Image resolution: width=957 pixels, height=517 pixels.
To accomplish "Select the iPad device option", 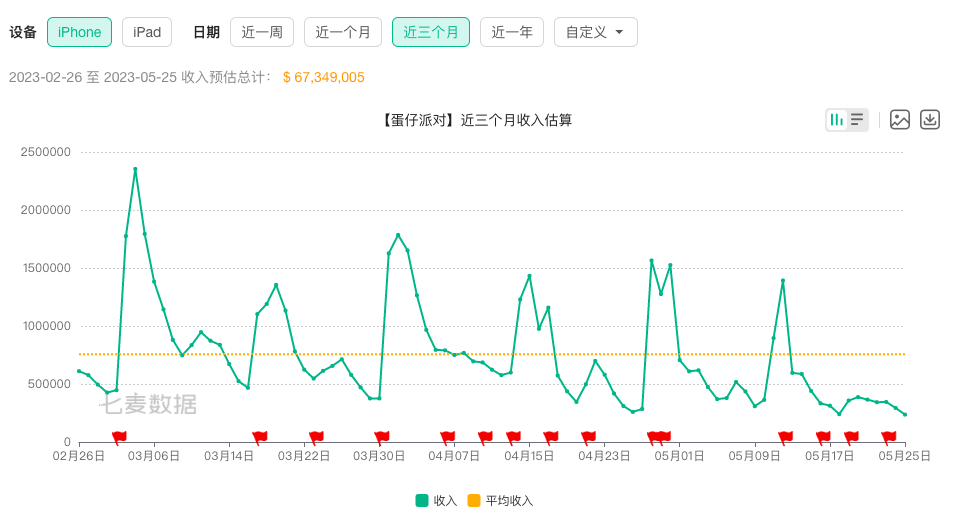I will coord(147,32).
